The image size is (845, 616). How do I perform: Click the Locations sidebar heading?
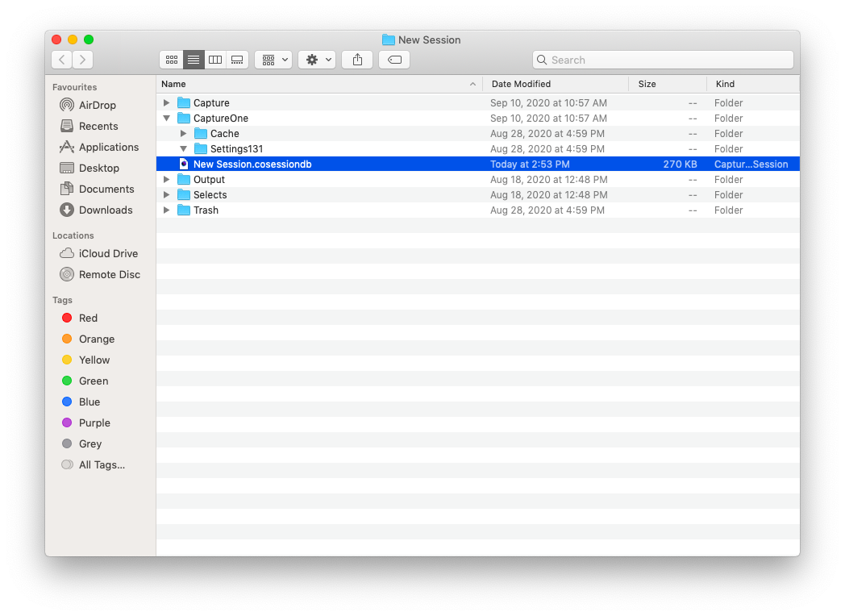coord(73,235)
